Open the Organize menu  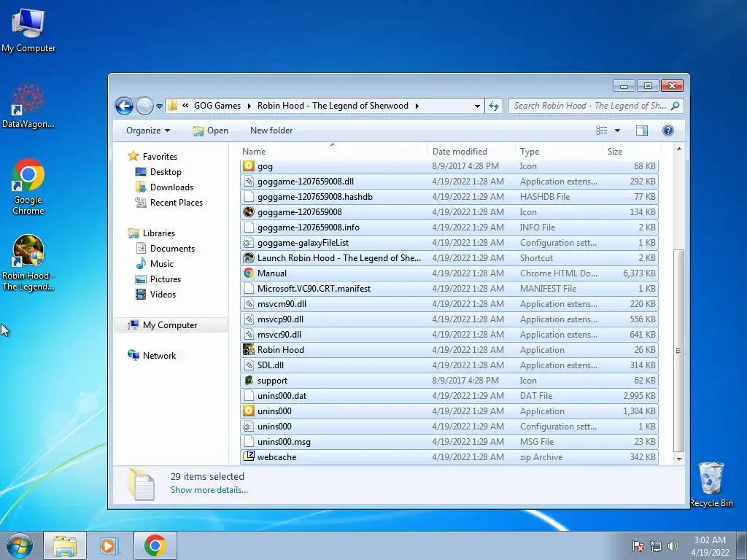[147, 131]
